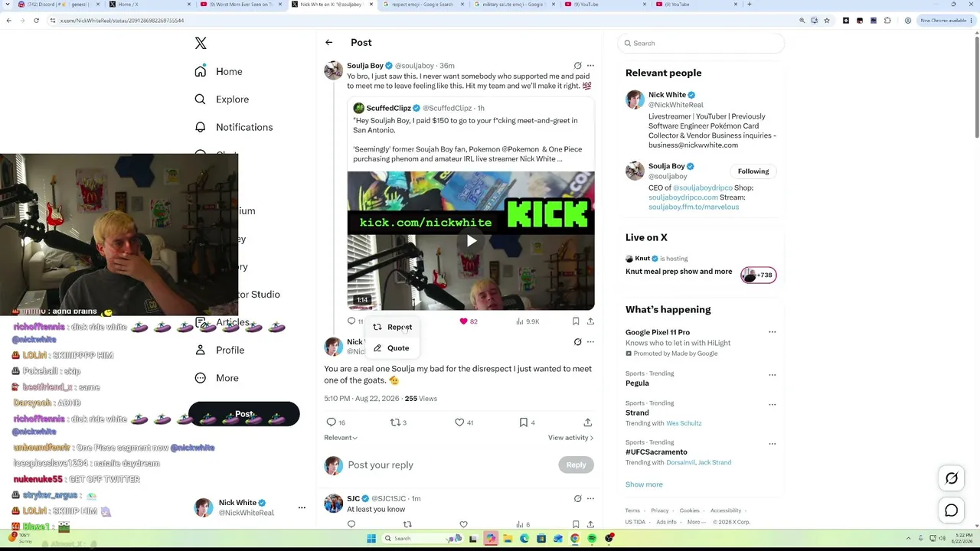
Task: Open more options on Nick White's post
Action: click(x=590, y=342)
